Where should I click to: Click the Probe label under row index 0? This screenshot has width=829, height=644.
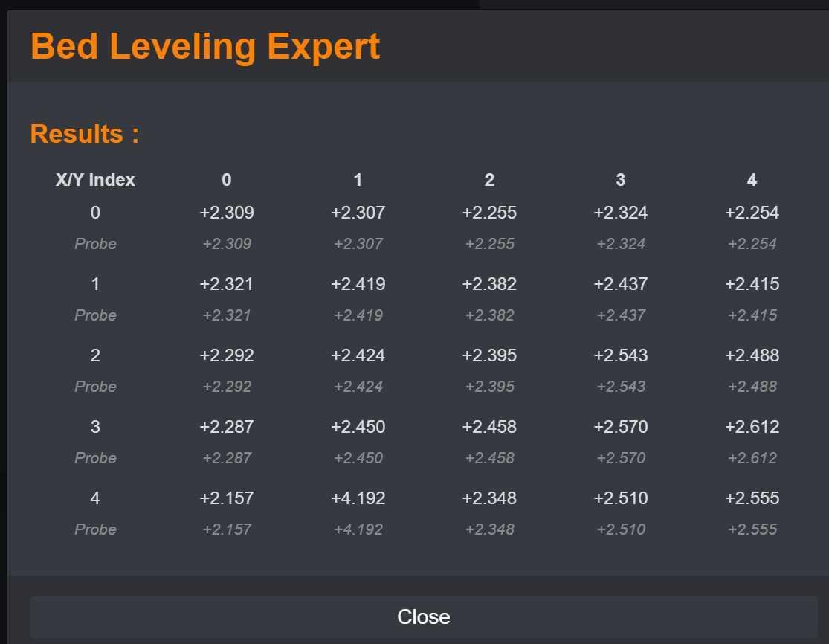95,244
